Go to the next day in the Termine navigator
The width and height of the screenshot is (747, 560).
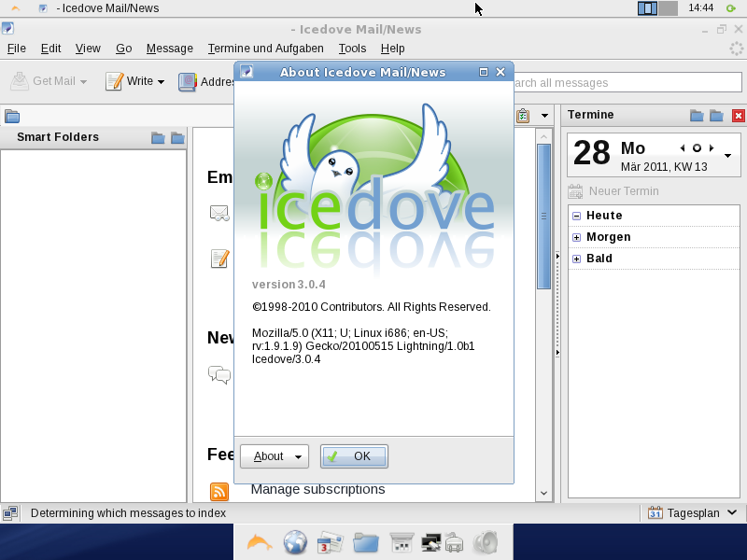(712, 147)
